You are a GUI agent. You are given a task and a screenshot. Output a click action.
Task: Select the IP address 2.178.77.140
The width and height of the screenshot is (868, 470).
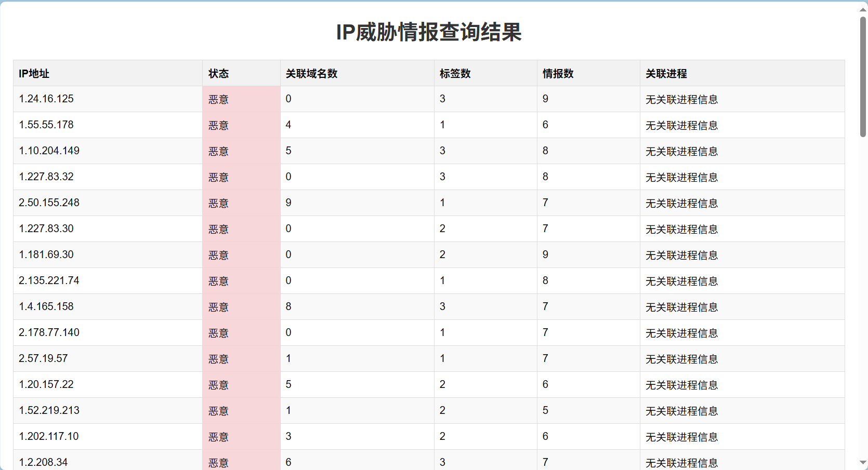49,332
